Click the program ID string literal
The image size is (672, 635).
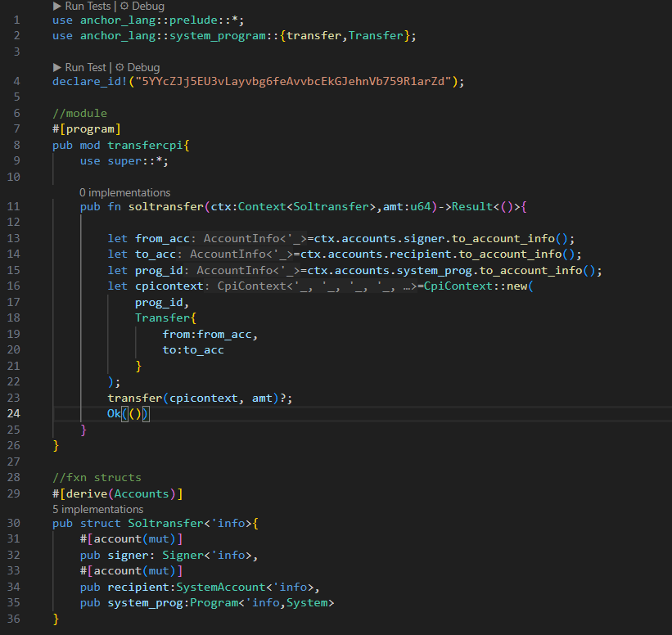294,81
